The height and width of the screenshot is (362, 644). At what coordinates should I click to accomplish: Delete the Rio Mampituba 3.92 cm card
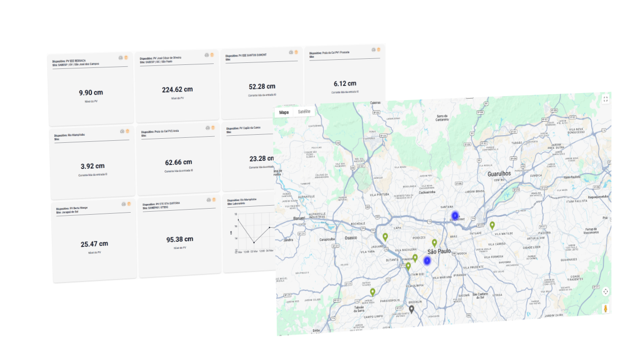pyautogui.click(x=127, y=131)
